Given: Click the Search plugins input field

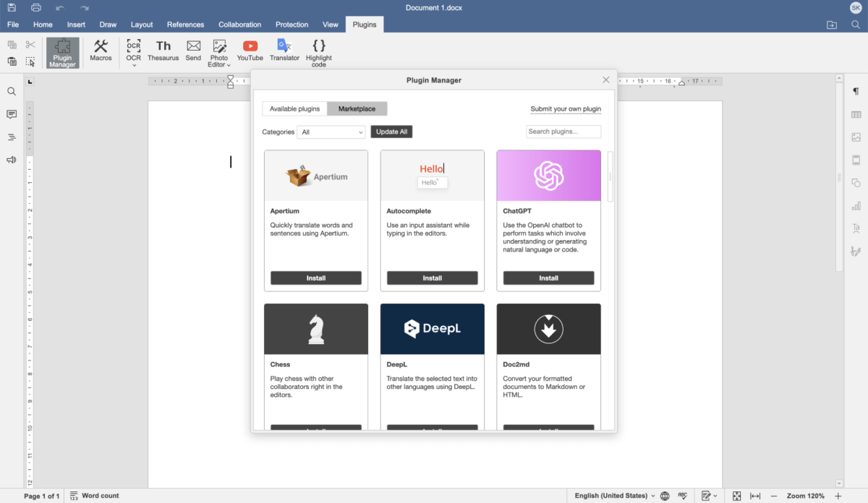Looking at the screenshot, I should pos(563,132).
